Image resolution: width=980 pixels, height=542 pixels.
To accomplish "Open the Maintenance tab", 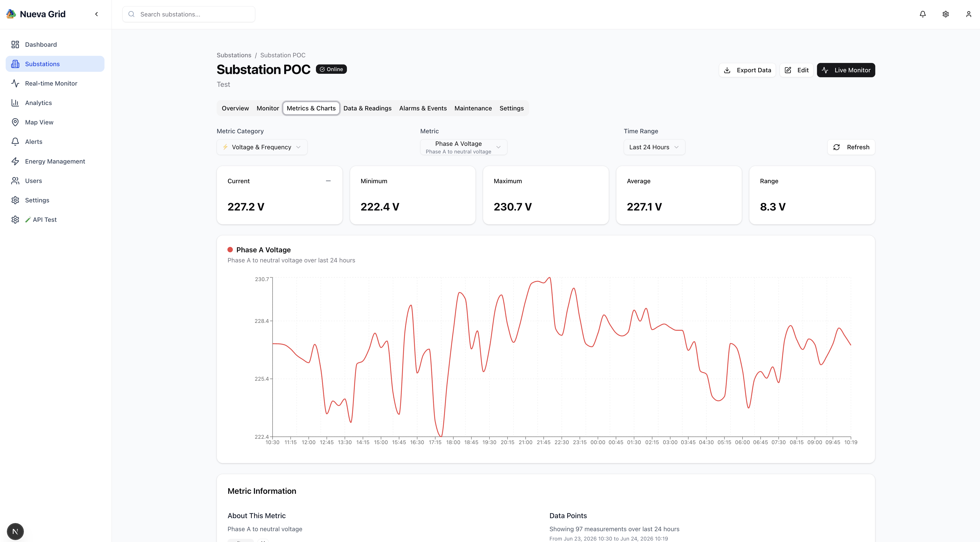I will tap(473, 108).
